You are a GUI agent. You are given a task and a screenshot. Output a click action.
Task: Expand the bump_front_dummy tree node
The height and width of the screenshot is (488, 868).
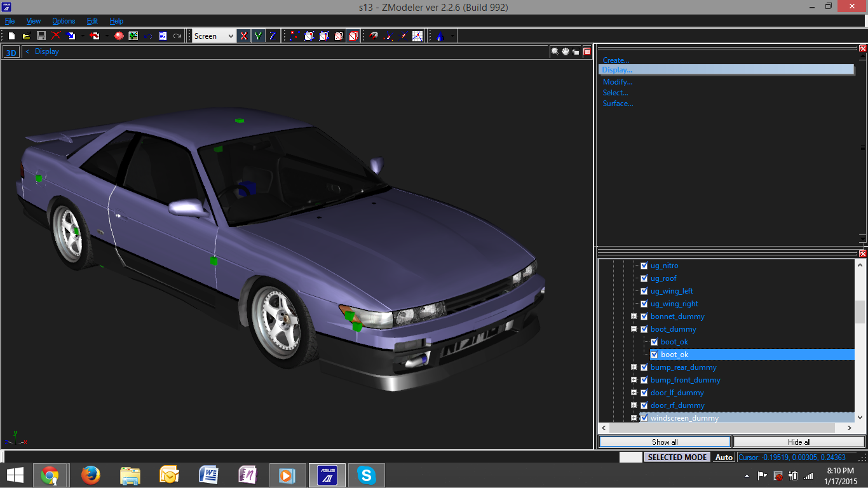(x=634, y=380)
